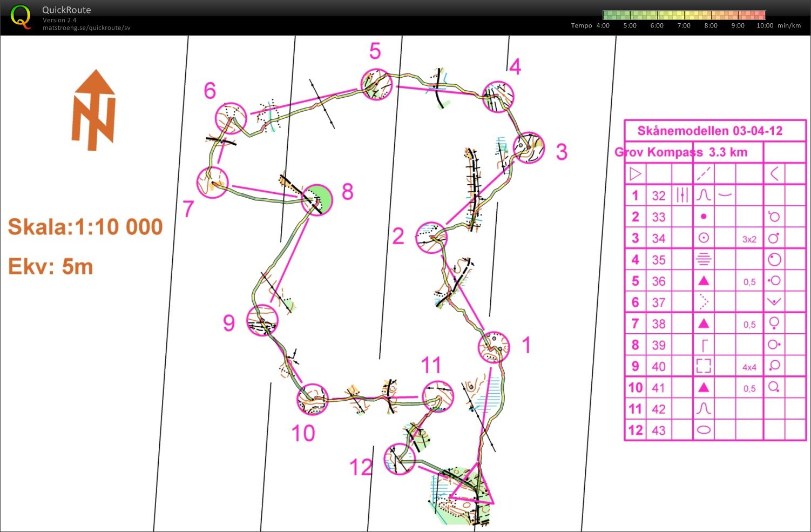Image resolution: width=811 pixels, height=532 pixels.
Task: Select control circle 3 on the course
Action: coord(529,147)
